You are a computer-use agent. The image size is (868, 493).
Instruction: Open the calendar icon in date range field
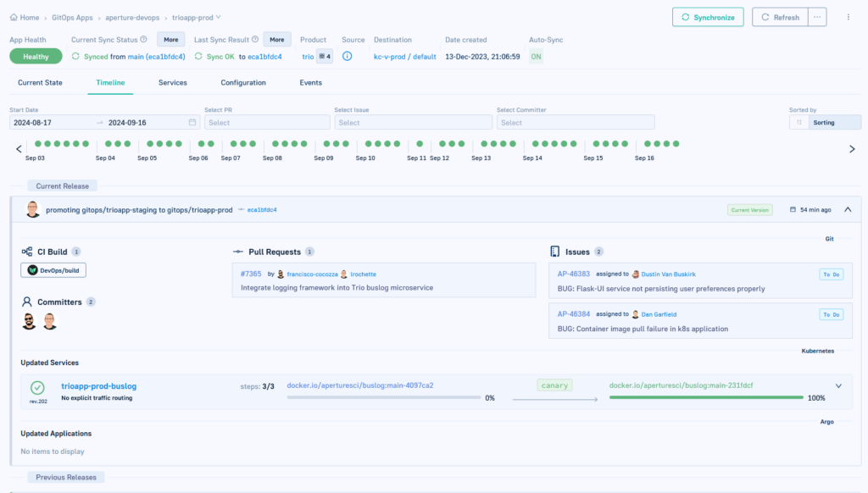coord(192,123)
